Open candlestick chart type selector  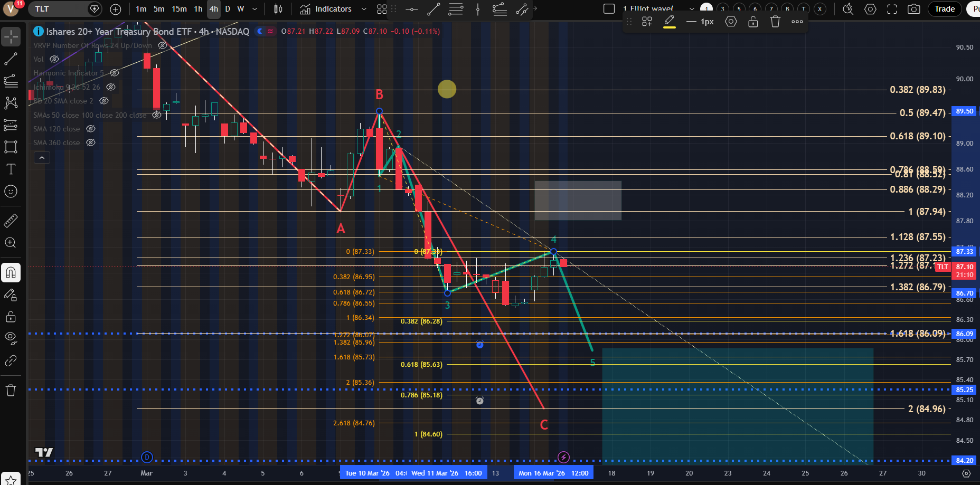click(278, 9)
